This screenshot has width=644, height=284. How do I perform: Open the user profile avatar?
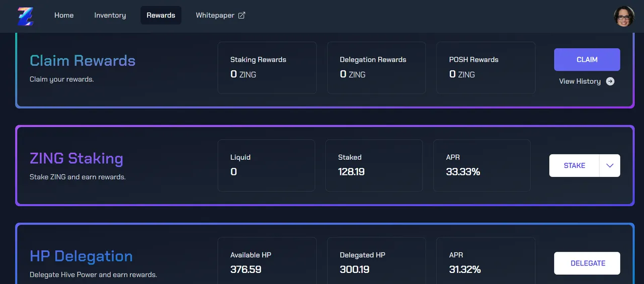click(x=624, y=16)
